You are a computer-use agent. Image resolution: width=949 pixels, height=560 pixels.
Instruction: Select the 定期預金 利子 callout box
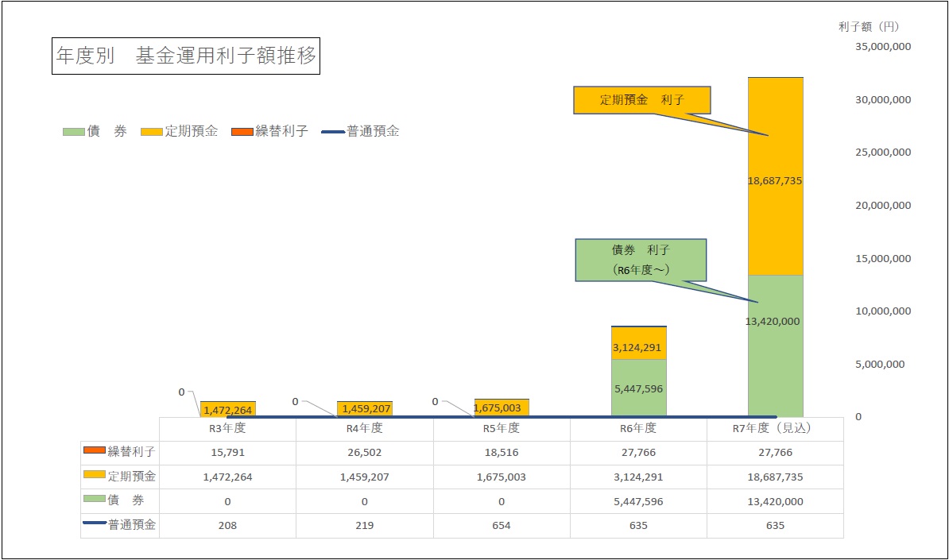(642, 100)
